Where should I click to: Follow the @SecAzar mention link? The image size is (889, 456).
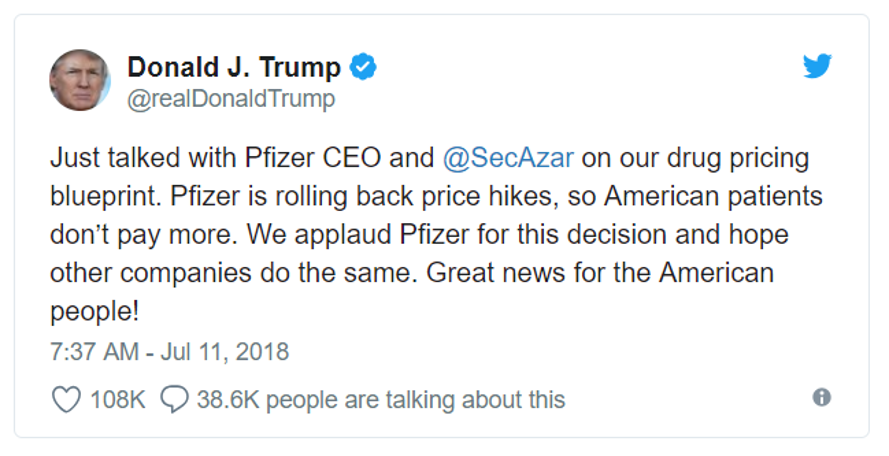click(508, 158)
